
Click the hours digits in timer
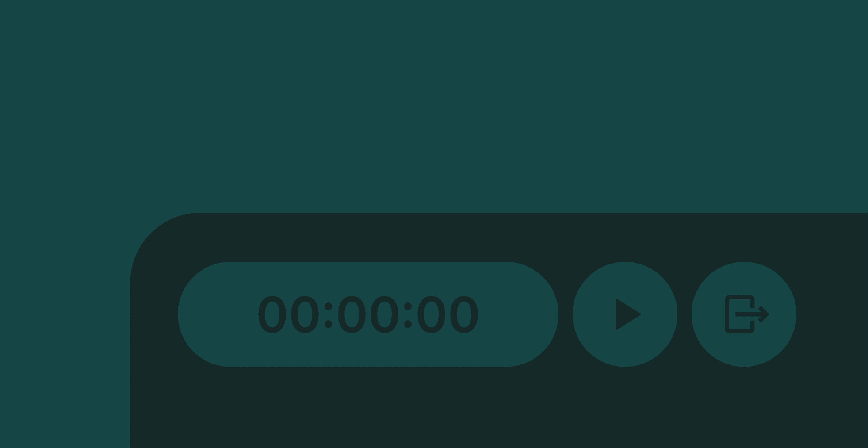tap(289, 314)
